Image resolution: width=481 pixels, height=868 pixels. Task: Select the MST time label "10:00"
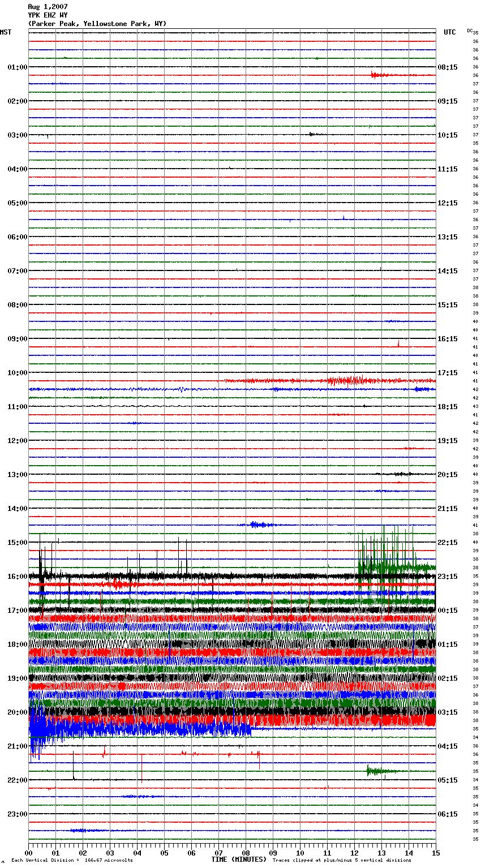tap(18, 373)
